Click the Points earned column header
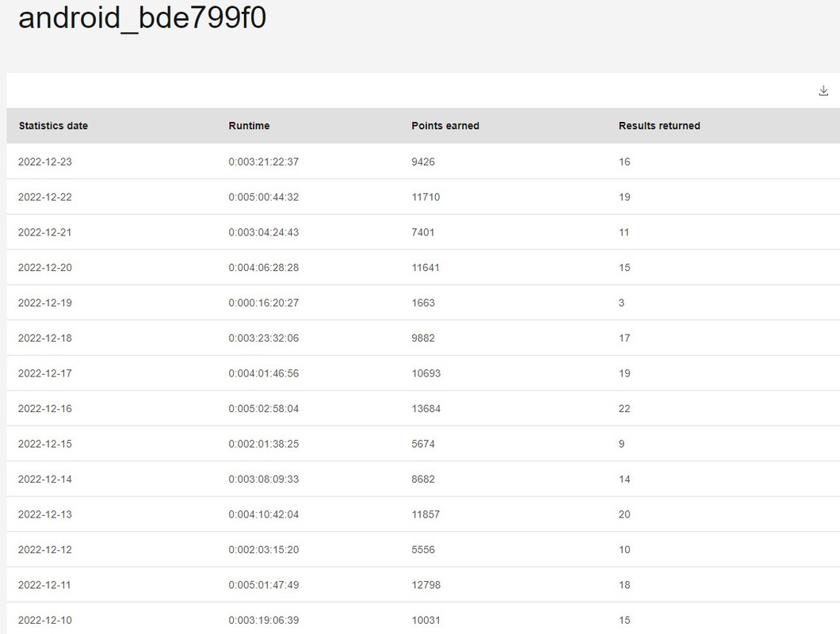 point(445,125)
